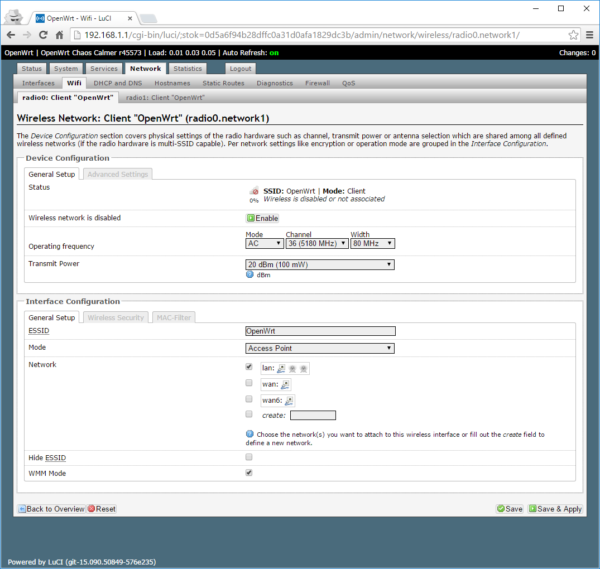Enable the Hide ESSID checkbox
The height and width of the screenshot is (569, 600).
click(249, 457)
